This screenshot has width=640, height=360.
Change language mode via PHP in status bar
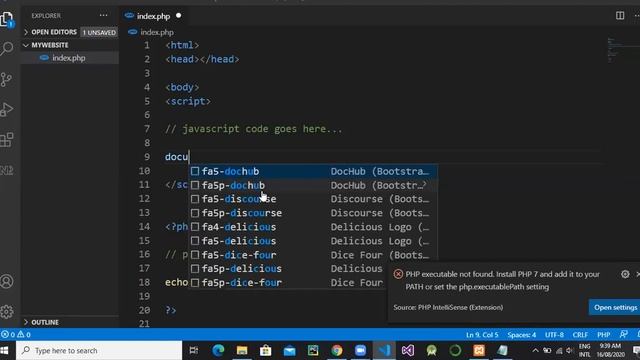(x=604, y=335)
